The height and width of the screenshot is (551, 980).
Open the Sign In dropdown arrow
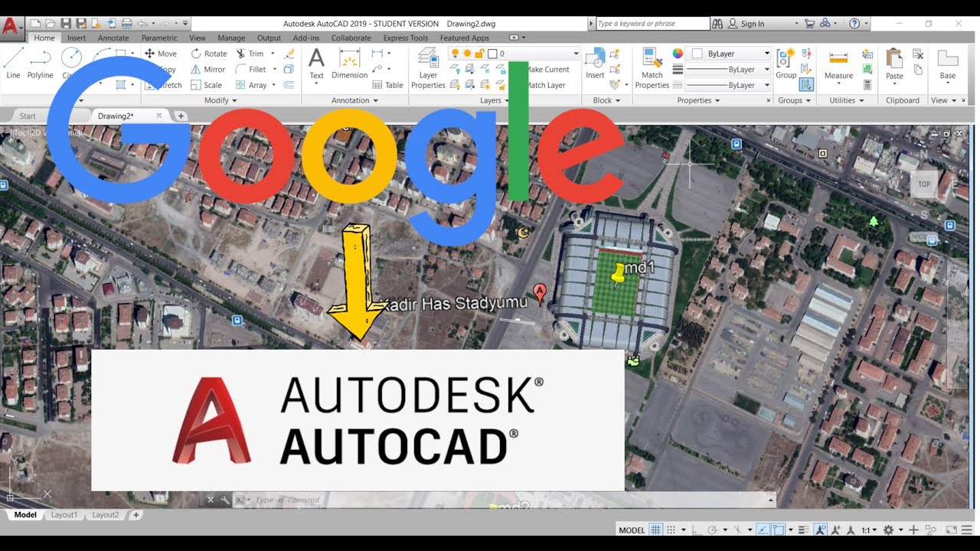(x=796, y=24)
